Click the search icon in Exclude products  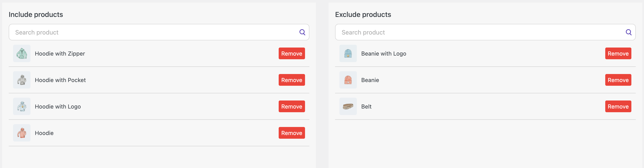tap(629, 32)
